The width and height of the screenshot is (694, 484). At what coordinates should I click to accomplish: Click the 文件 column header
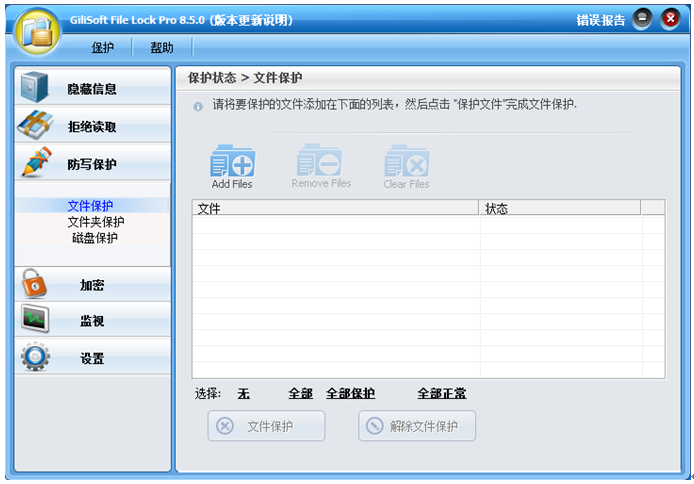(x=335, y=208)
